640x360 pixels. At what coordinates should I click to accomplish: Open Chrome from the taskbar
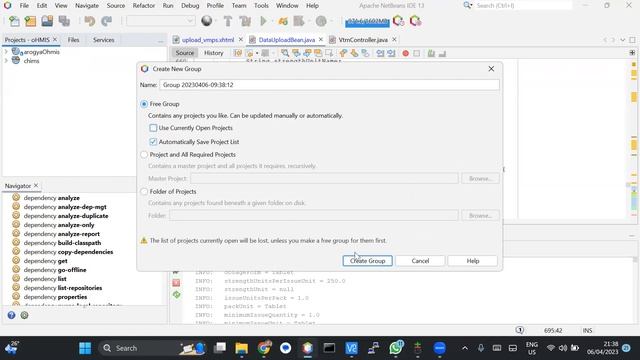[264, 348]
